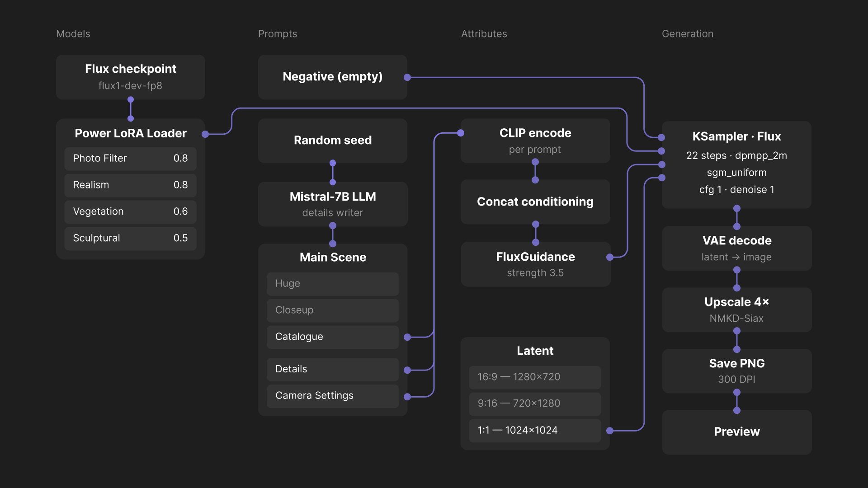Toggle the Realism LoRA entry
868x488 pixels.
point(130,185)
